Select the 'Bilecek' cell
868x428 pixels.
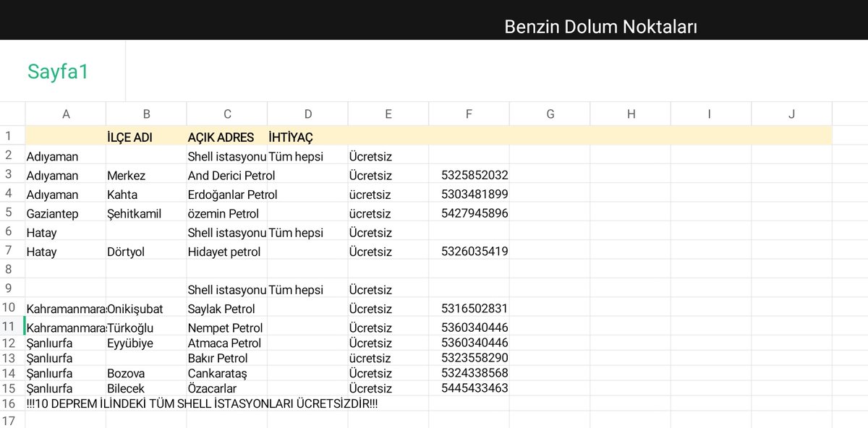tap(146, 389)
